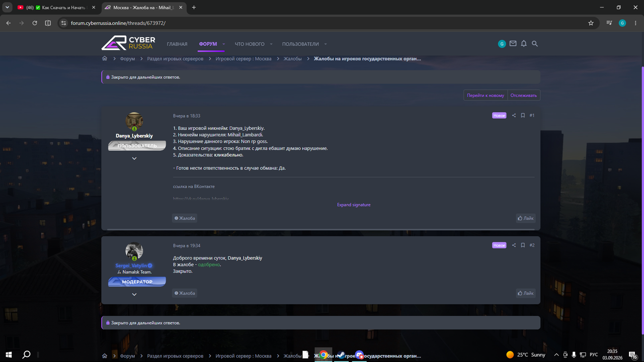Open the inbox envelope icon
This screenshot has width=644, height=362.
pyautogui.click(x=513, y=44)
